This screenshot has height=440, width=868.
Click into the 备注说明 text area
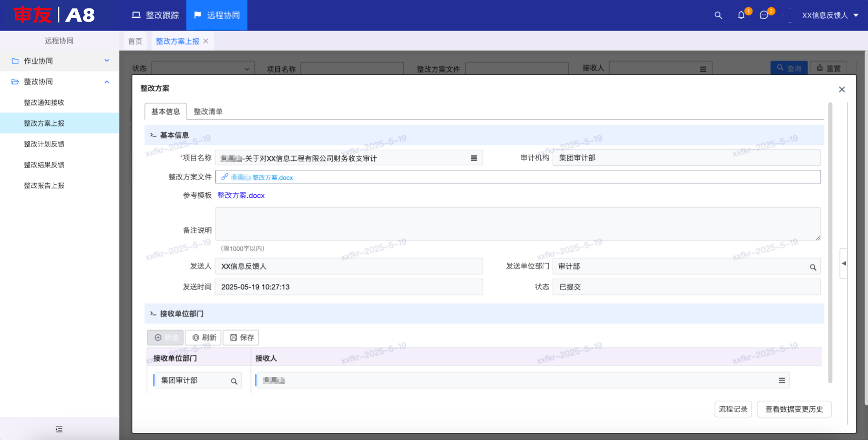tap(518, 224)
